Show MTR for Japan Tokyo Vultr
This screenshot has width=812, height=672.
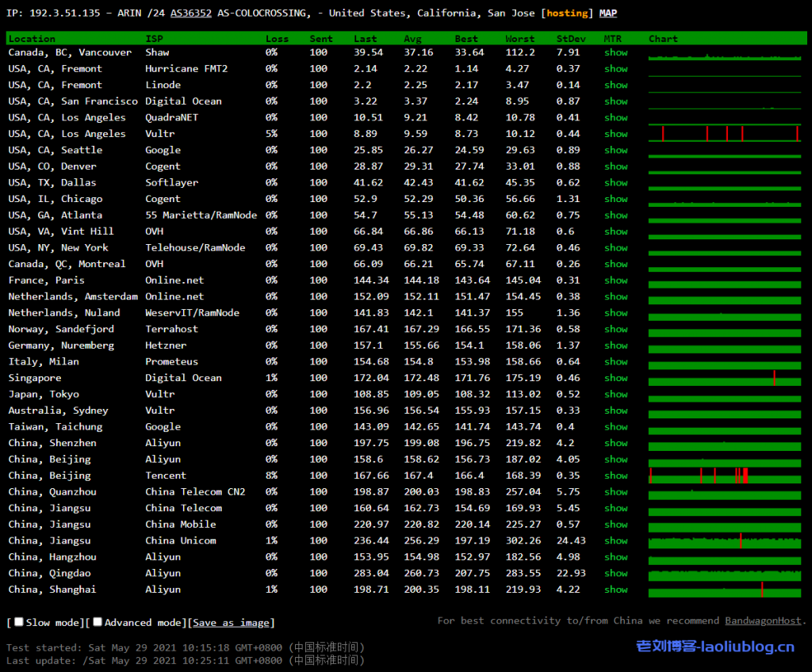[615, 394]
